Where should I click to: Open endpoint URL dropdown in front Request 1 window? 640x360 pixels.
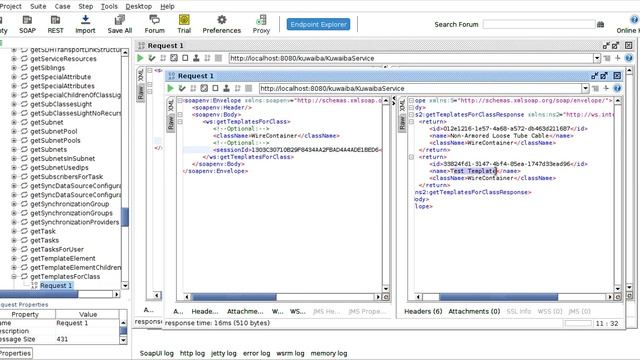pos(585,88)
